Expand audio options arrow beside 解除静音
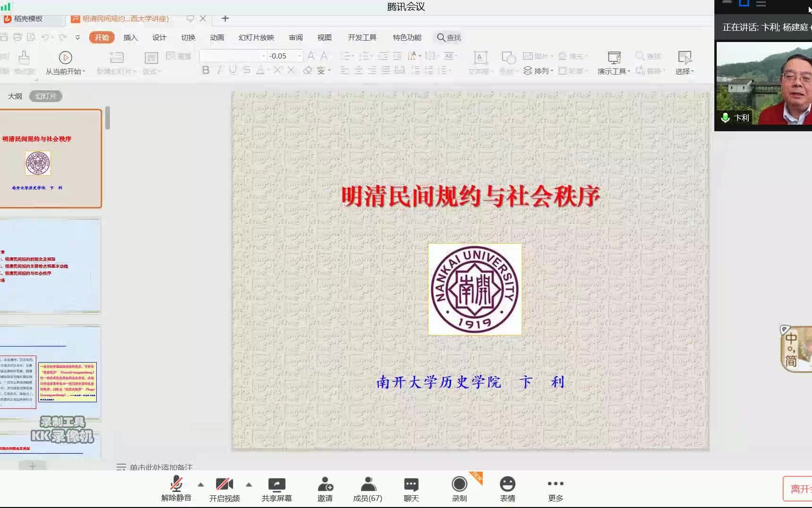 [201, 484]
